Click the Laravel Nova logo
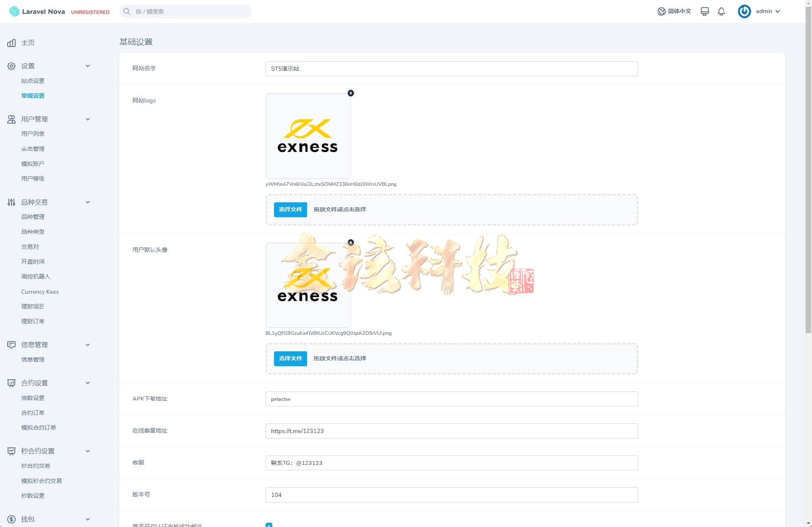This screenshot has width=812, height=527. (37, 11)
